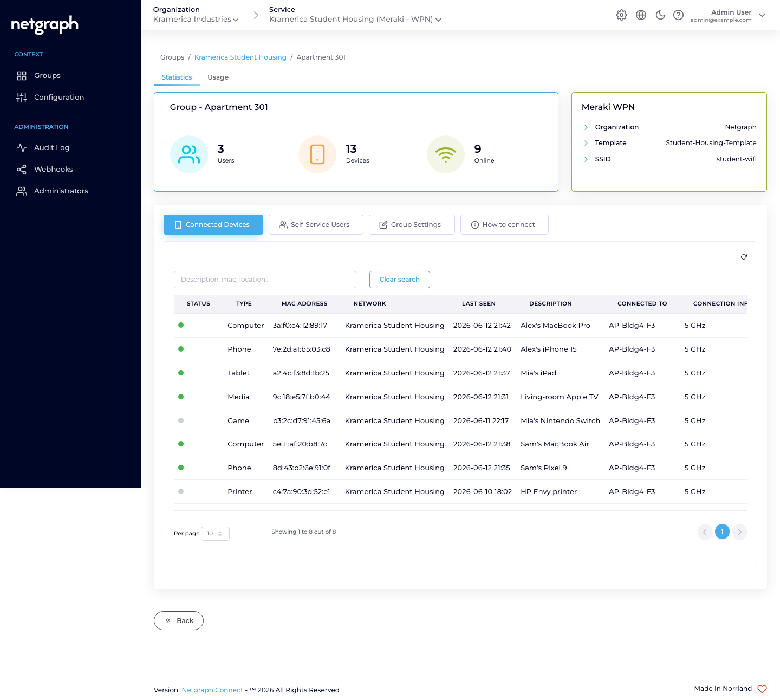Sort by the Status column header

click(198, 304)
